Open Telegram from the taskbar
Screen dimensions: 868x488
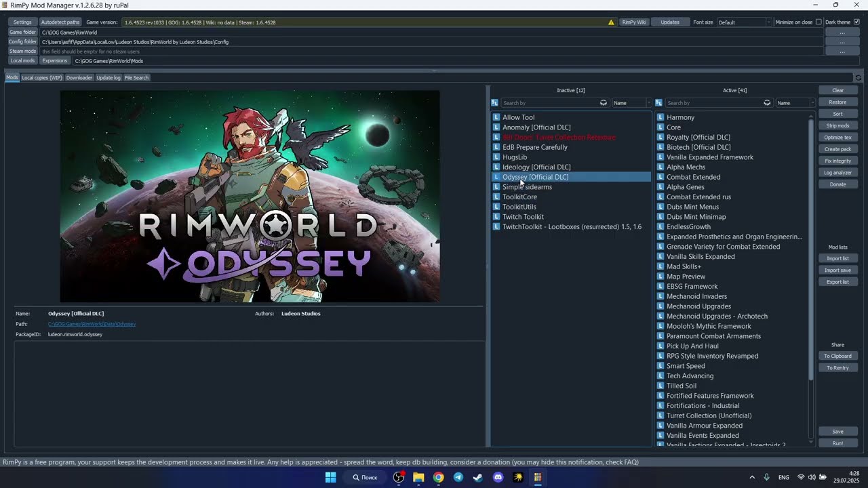[458, 477]
